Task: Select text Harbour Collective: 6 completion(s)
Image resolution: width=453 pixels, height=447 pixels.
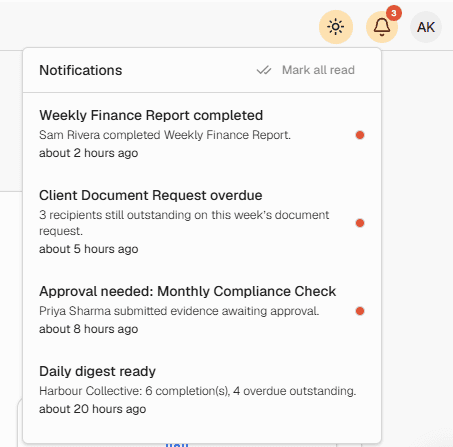Action: coord(134,391)
